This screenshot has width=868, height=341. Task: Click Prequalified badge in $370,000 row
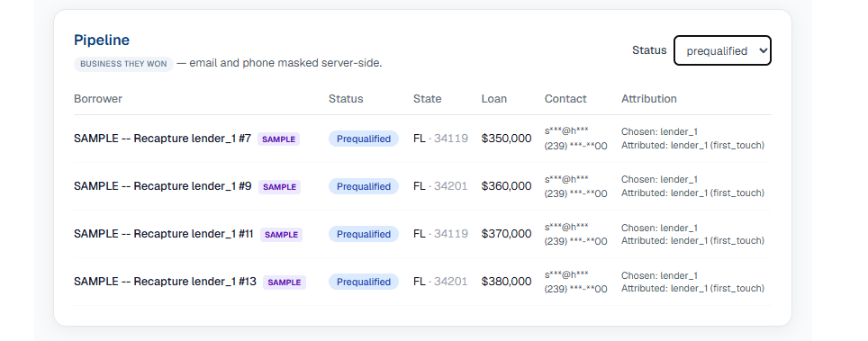point(364,234)
